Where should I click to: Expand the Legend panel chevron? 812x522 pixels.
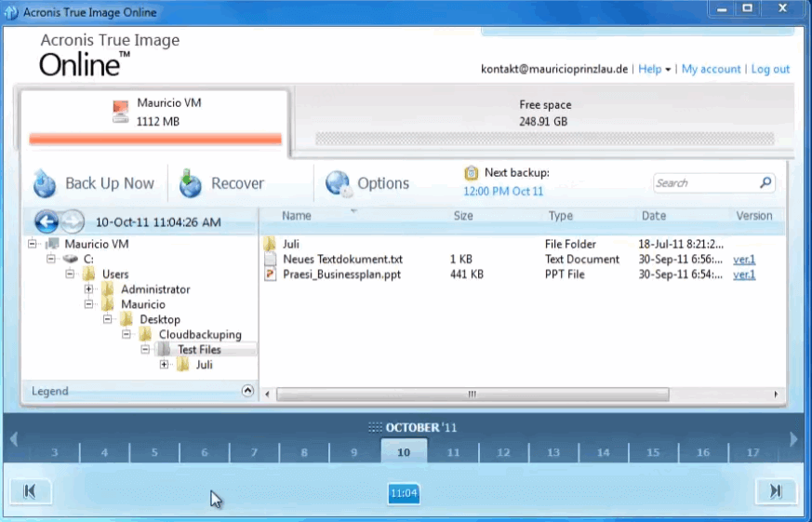(247, 391)
